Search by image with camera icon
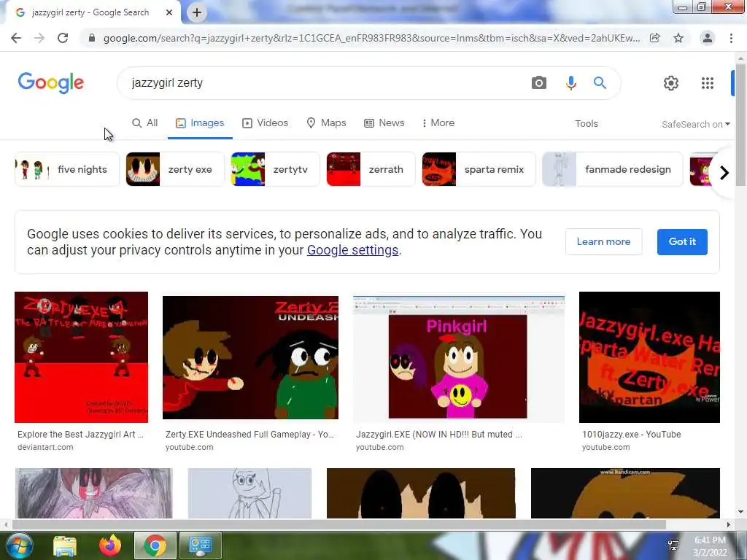 click(539, 83)
